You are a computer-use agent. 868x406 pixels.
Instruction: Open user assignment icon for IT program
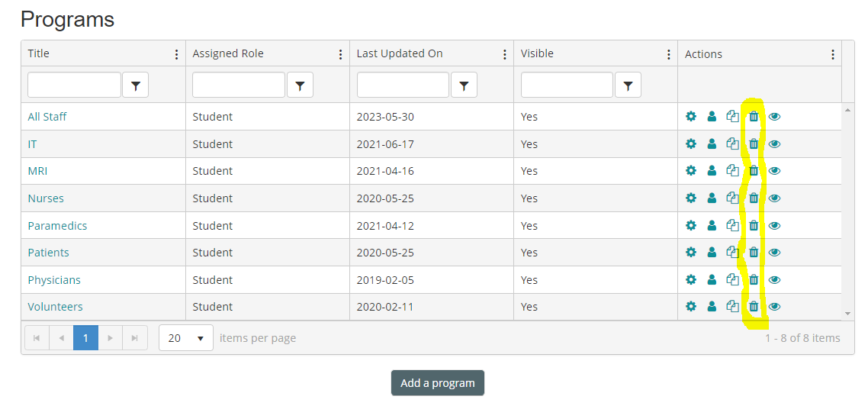(712, 144)
